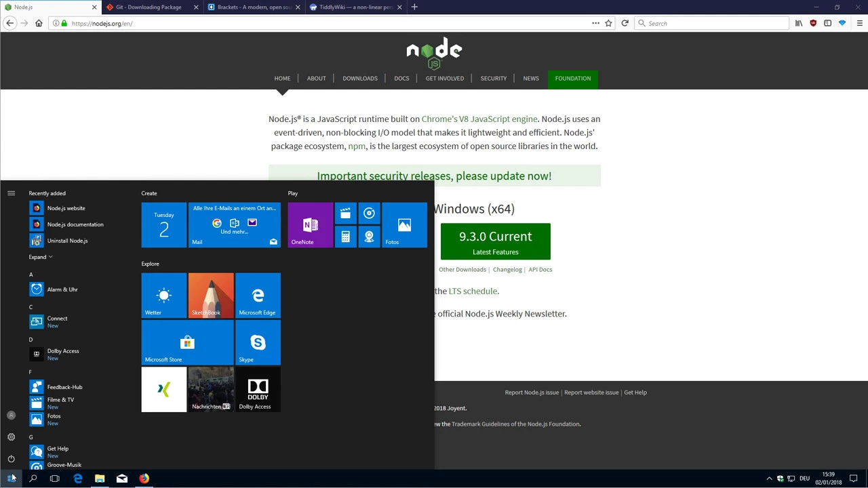Image resolution: width=868 pixels, height=488 pixels.
Task: Switch to the Brackets tab
Action: pyautogui.click(x=254, y=7)
